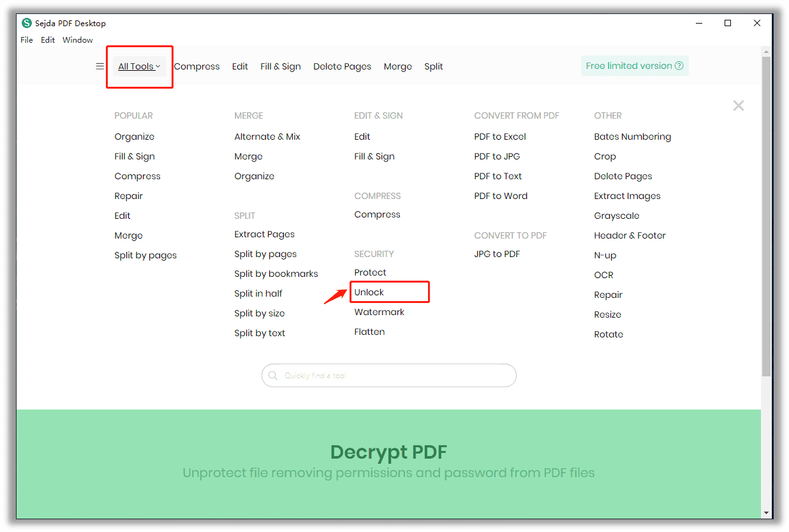
Task: Launch the Split by text tool
Action: click(260, 333)
